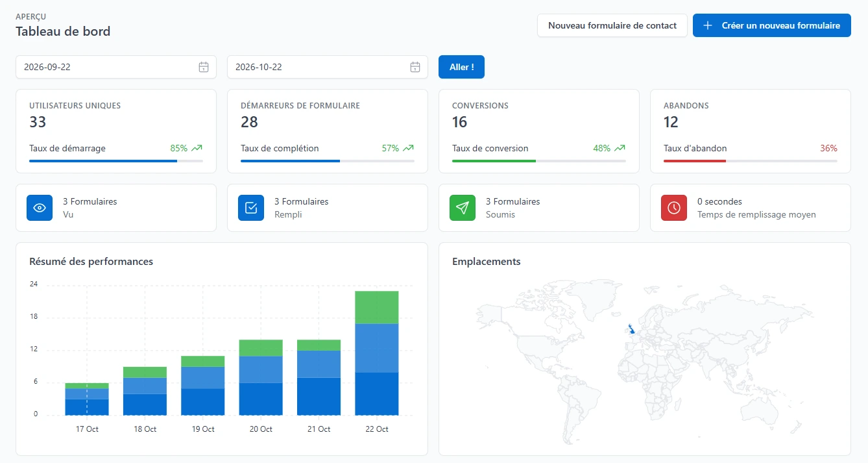This screenshot has height=463, width=868.
Task: Click Créer un nouveau formulaire button
Action: tap(772, 25)
